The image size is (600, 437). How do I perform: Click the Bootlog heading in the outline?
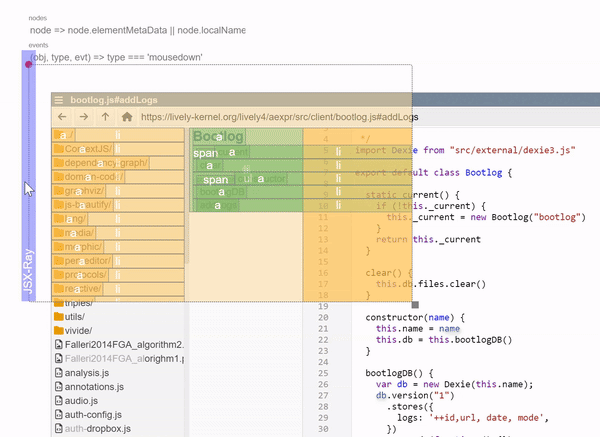tap(218, 136)
